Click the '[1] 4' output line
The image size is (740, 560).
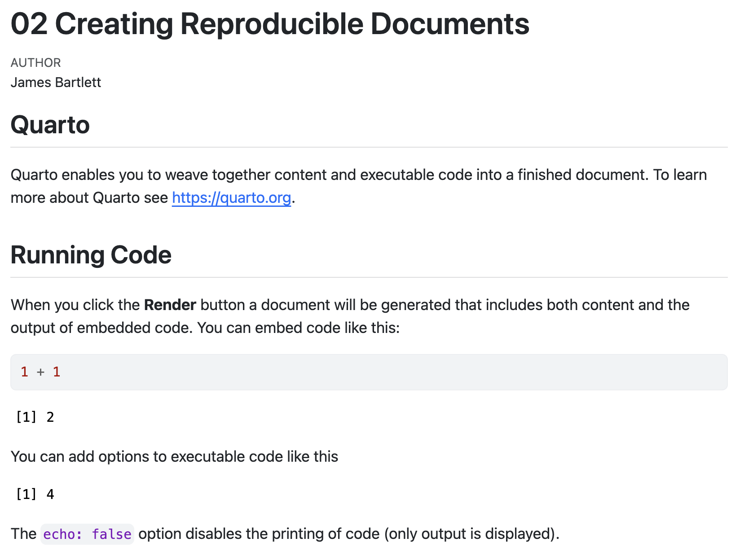click(35, 494)
